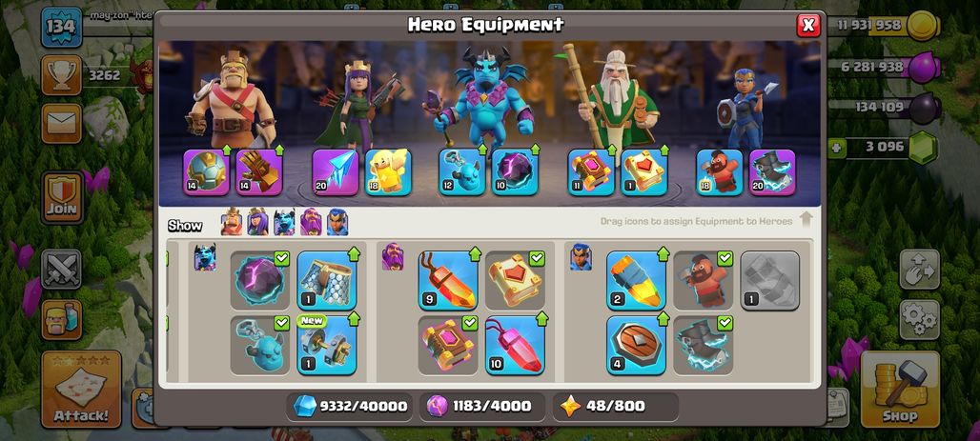The height and width of the screenshot is (441, 980).
Task: Toggle Archer Queen filter in Show row
Action: [257, 222]
